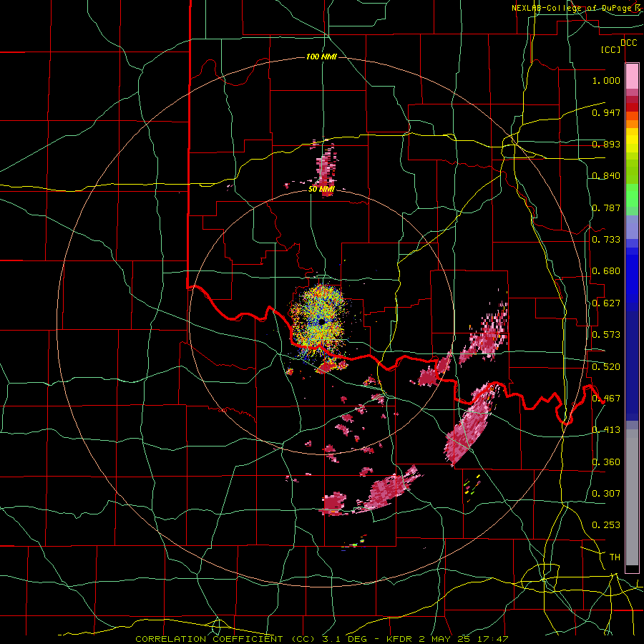The height and width of the screenshot is (644, 644).
Task: Click the [CC] units label
Action: 611,49
